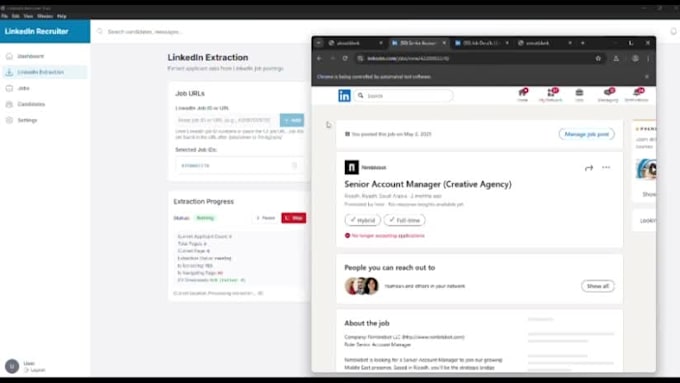Viewport: 680px width, 383px height.
Task: Go to LinkedIn Home nav icon
Action: click(523, 95)
